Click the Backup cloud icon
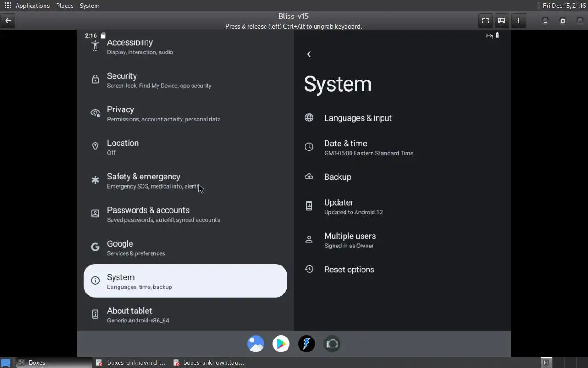The image size is (588, 368). 309,177
